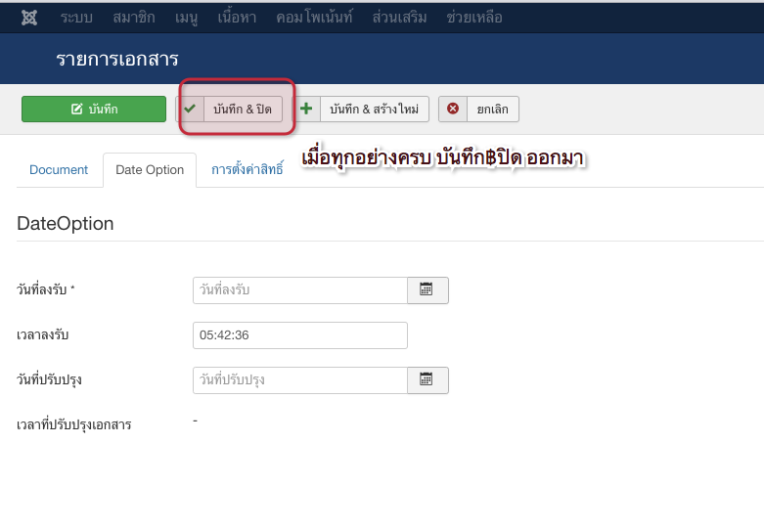Open calendar picker for วันที่ลงรับ
The height and width of the screenshot is (532, 764).
tap(427, 290)
